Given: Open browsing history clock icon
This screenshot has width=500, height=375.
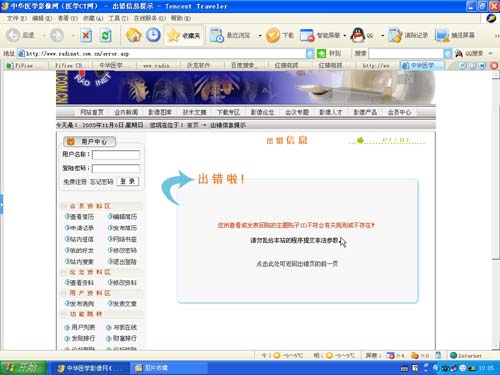Looking at the screenshot, I should click(153, 35).
